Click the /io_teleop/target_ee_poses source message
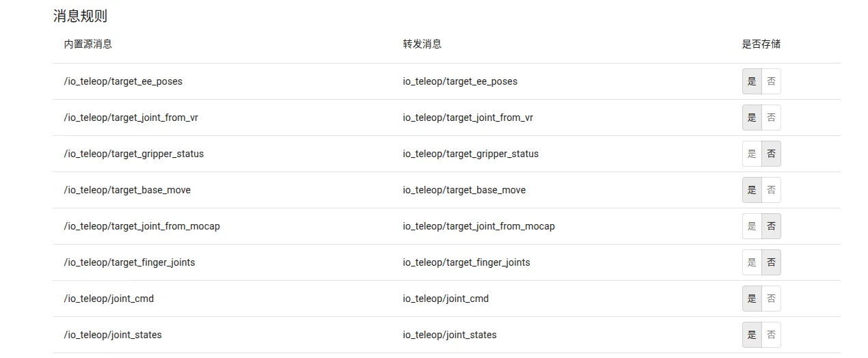This screenshot has width=868, height=358. pyautogui.click(x=123, y=81)
